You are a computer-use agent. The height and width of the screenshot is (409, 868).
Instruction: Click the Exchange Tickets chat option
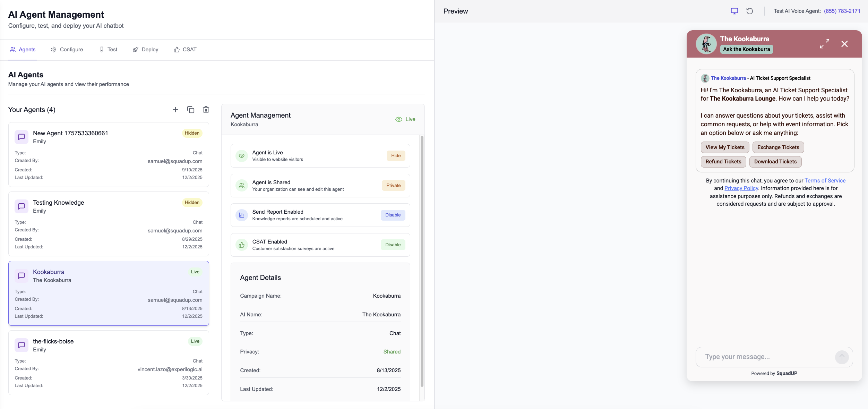778,147
